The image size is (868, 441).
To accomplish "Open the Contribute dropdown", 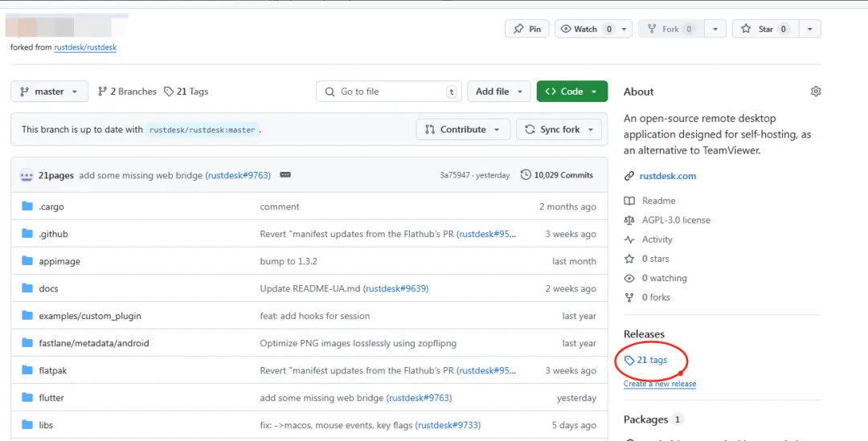I will click(x=462, y=129).
